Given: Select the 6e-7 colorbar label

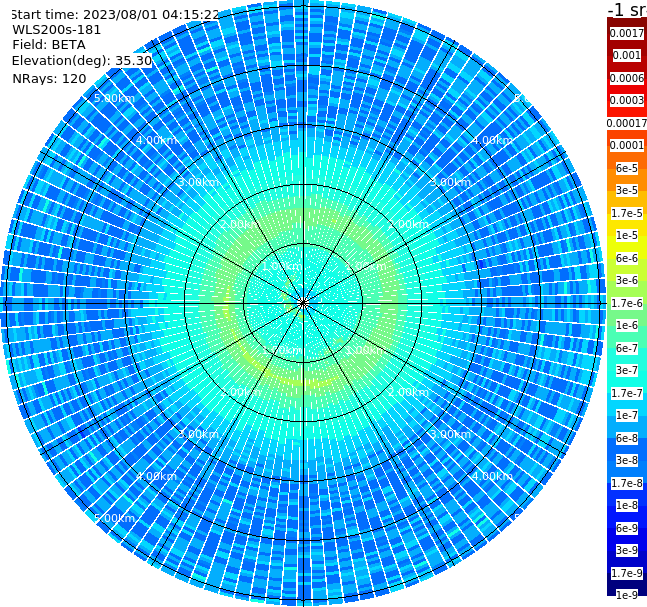Looking at the screenshot, I should coord(627,348).
